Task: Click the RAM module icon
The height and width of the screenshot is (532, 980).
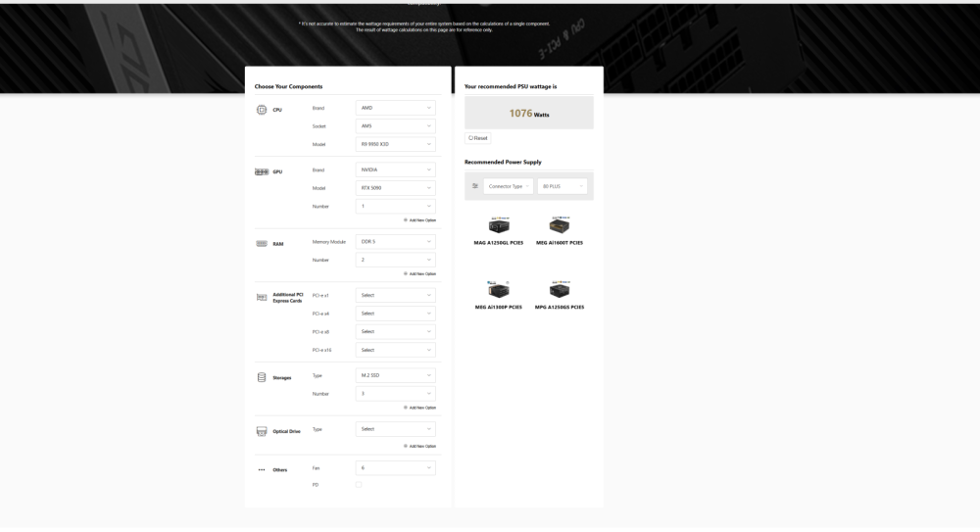Action: coord(262,244)
